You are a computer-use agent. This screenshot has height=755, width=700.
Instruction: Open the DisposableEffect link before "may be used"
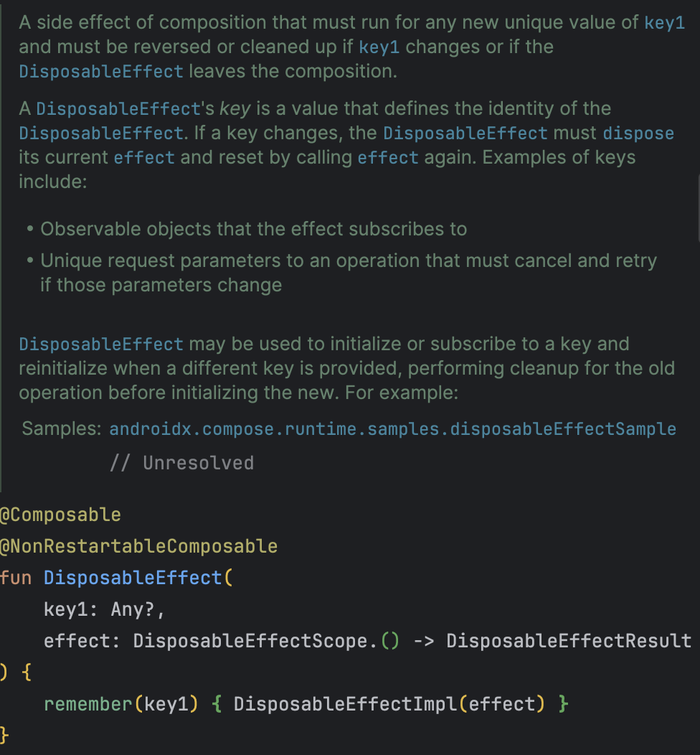(x=101, y=344)
